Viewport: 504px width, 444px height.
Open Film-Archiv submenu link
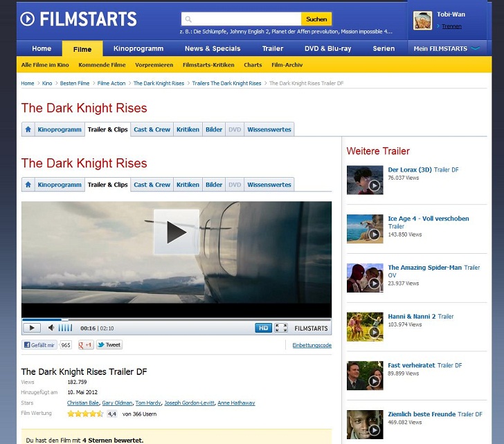pos(287,65)
